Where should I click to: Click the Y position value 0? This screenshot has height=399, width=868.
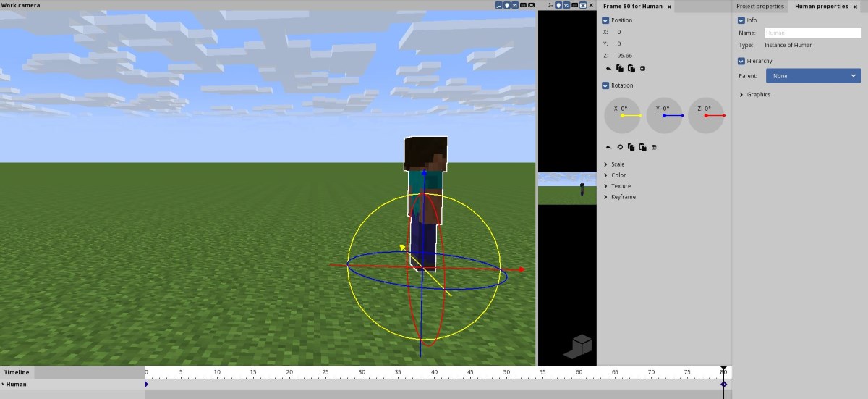[x=619, y=43]
